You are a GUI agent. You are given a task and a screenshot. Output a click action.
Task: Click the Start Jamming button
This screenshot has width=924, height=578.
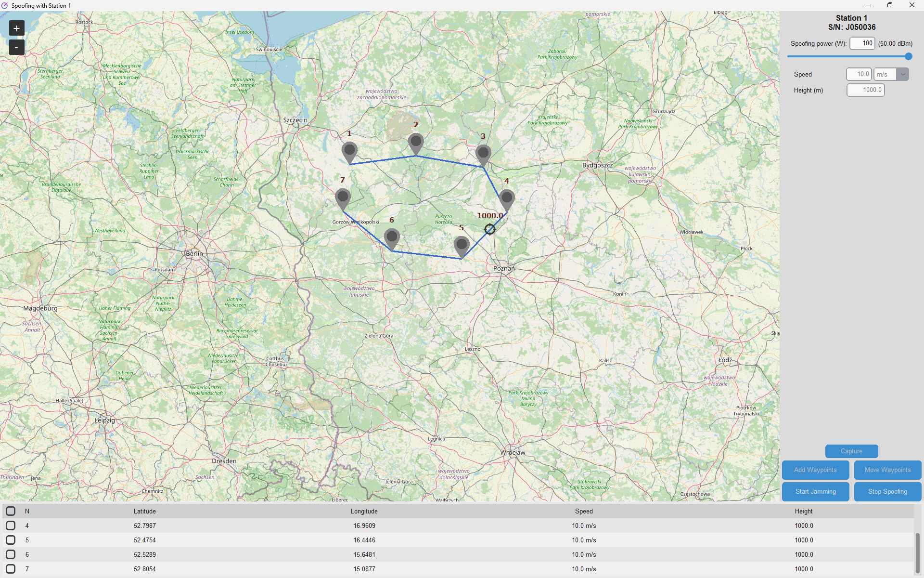pyautogui.click(x=815, y=492)
